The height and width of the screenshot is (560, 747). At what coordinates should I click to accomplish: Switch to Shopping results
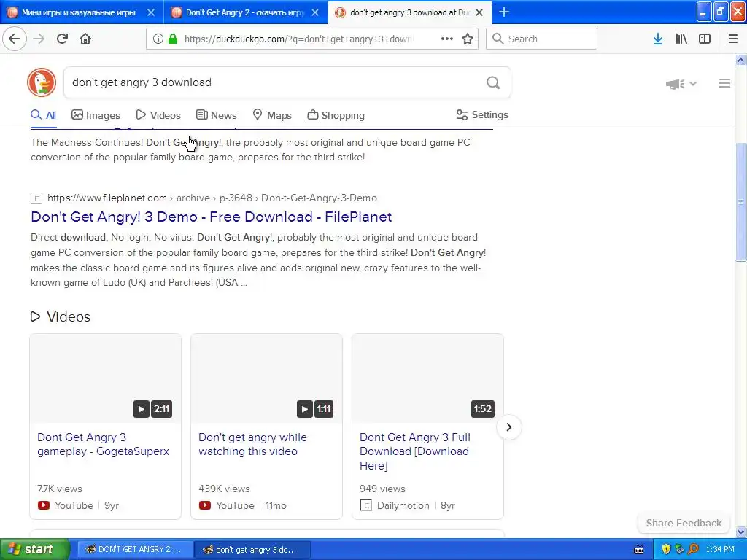point(336,115)
